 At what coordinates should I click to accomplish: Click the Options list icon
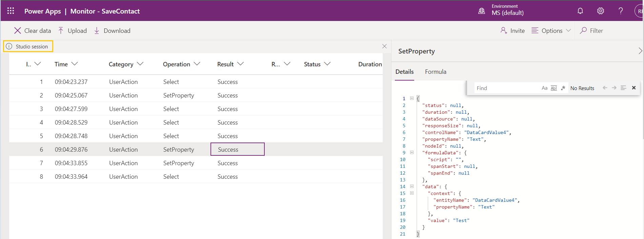[535, 30]
